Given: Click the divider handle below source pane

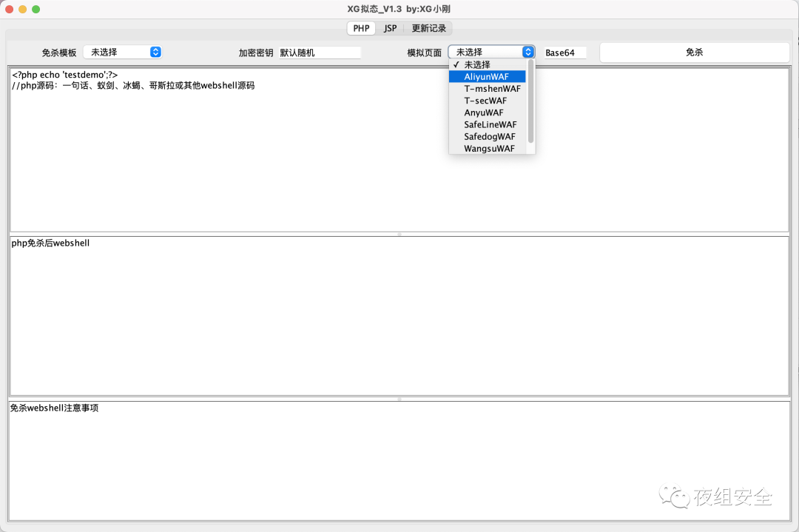Looking at the screenshot, I should tap(399, 235).
